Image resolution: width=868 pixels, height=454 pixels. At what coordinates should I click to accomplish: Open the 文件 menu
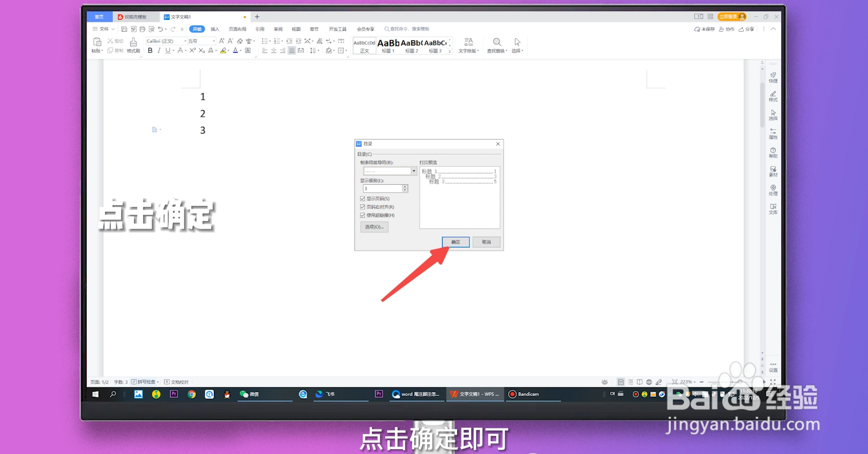(x=103, y=29)
